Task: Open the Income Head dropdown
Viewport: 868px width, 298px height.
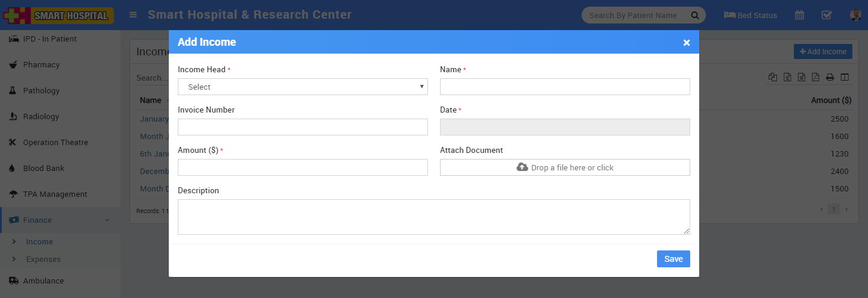Action: pyautogui.click(x=303, y=87)
